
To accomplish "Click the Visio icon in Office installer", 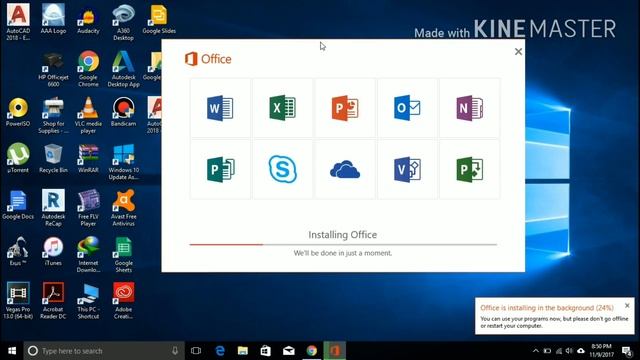I will [x=407, y=169].
